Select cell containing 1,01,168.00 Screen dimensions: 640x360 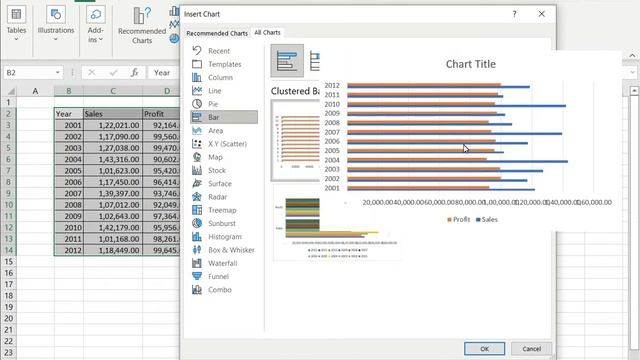113,239
